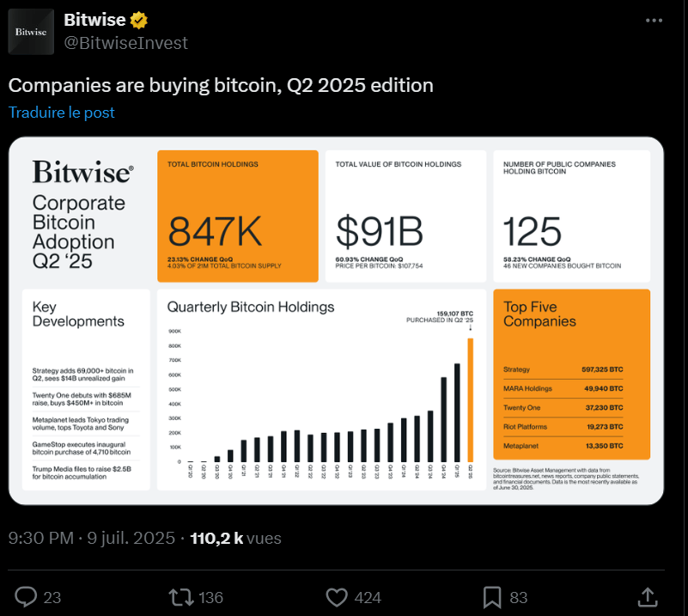The width and height of the screenshot is (688, 616).
Task: Click the orange Q2 '25 bar in chart
Action: click(471, 399)
